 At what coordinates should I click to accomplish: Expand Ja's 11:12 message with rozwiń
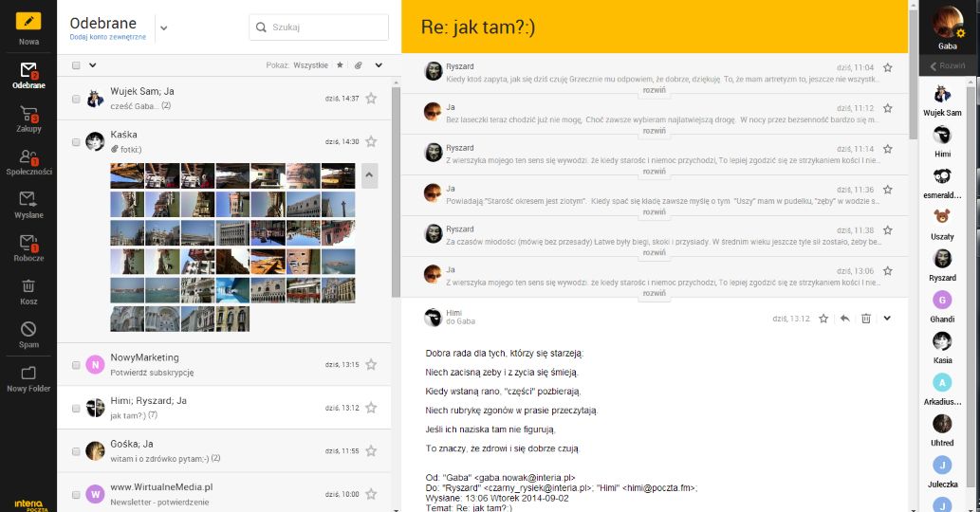click(x=655, y=131)
